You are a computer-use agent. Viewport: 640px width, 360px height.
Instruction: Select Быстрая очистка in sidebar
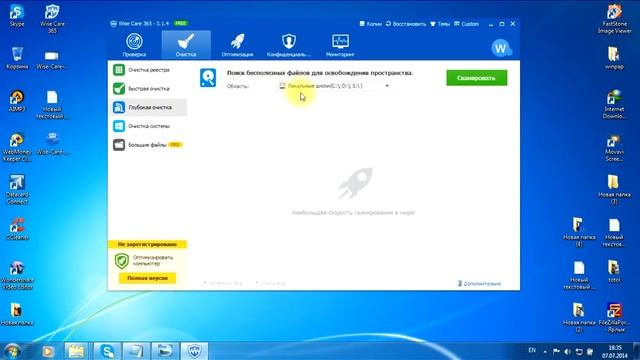coord(148,89)
